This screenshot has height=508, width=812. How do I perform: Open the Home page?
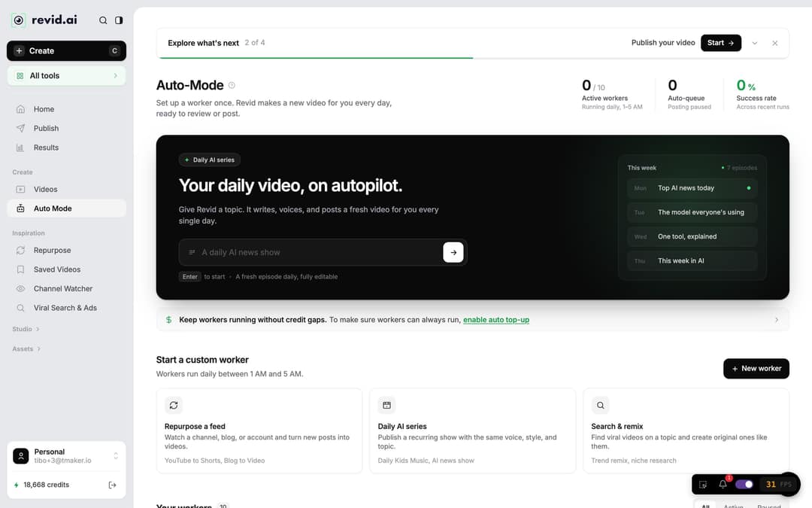(x=66, y=109)
